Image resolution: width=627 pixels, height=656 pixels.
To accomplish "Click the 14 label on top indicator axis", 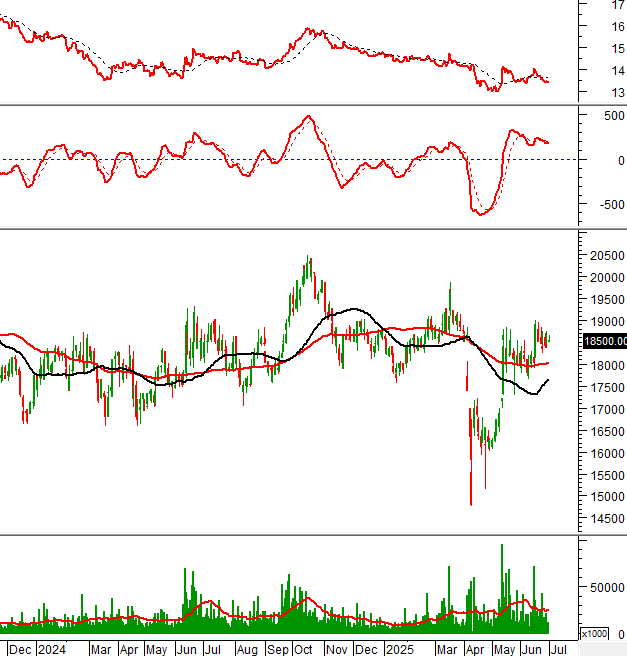I will (618, 71).
